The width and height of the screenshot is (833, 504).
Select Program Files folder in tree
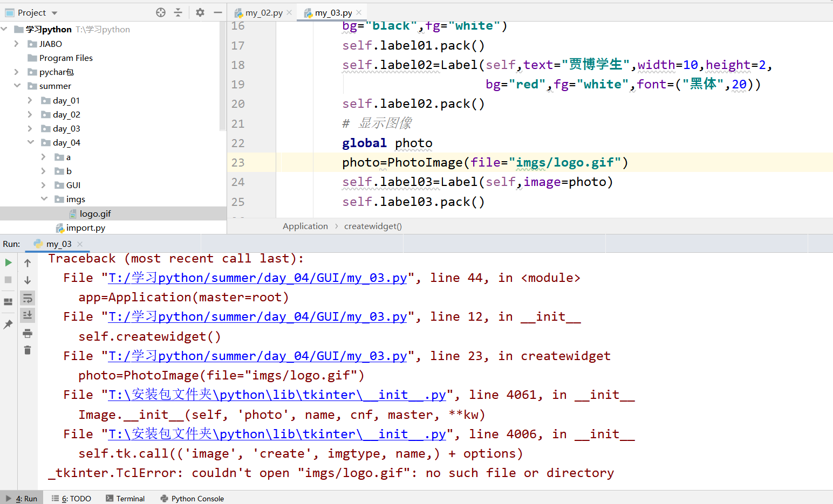coord(65,58)
